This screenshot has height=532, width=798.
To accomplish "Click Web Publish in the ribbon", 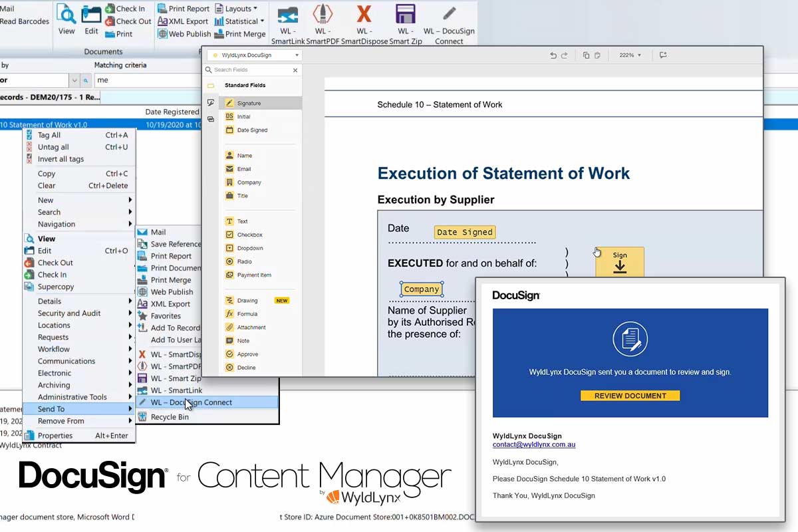I will 184,34.
